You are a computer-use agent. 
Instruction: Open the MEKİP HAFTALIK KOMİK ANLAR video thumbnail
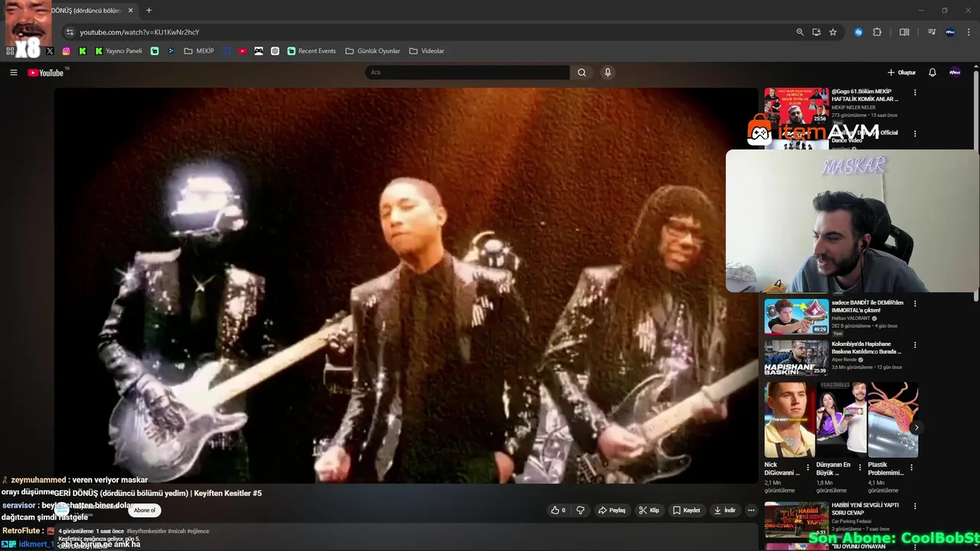pyautogui.click(x=796, y=106)
